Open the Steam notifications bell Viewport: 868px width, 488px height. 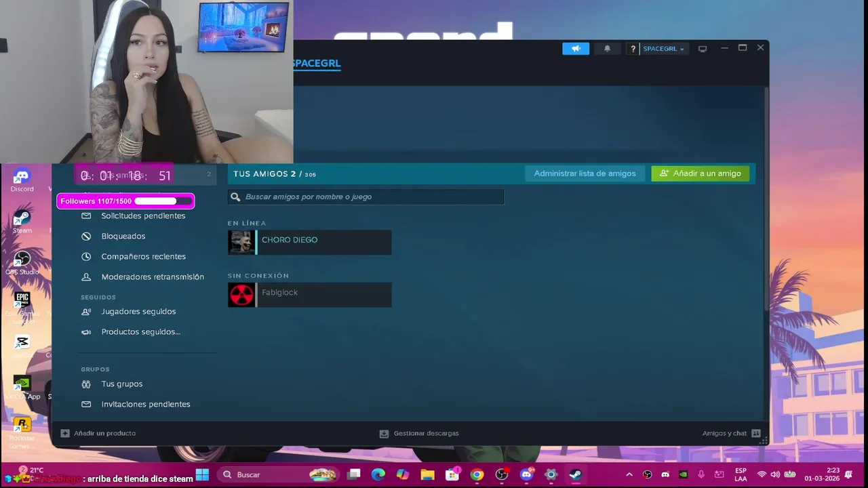pyautogui.click(x=607, y=49)
